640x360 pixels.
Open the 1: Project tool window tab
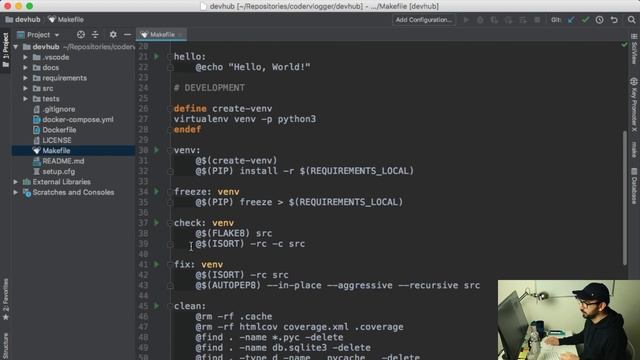click(x=5, y=51)
